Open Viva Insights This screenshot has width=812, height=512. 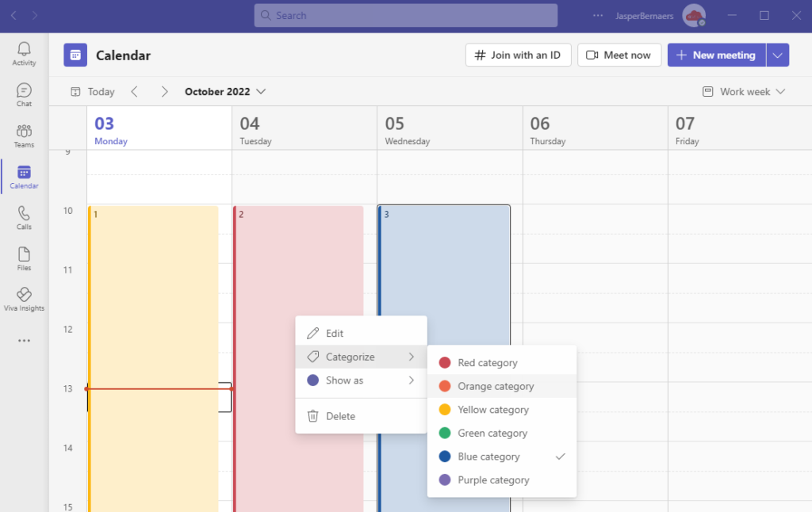(23, 299)
